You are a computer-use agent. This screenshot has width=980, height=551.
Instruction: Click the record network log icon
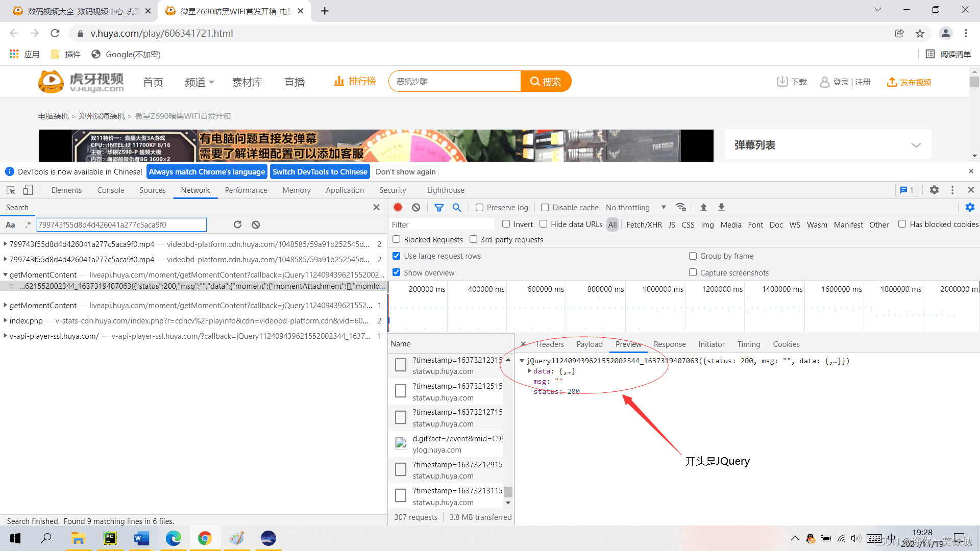click(398, 207)
